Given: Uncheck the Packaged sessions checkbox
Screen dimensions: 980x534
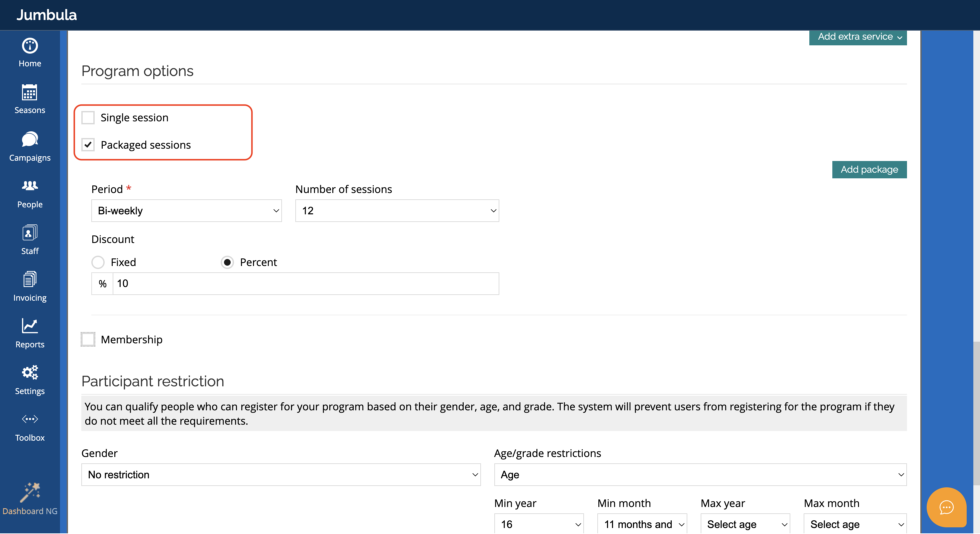Looking at the screenshot, I should tap(88, 145).
